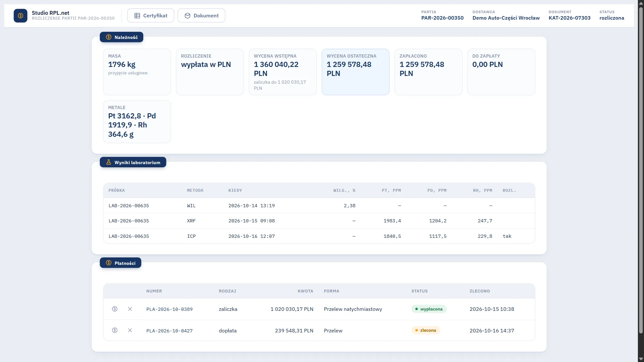Click the XRF method lab row
This screenshot has height=362, width=644.
tap(319, 221)
